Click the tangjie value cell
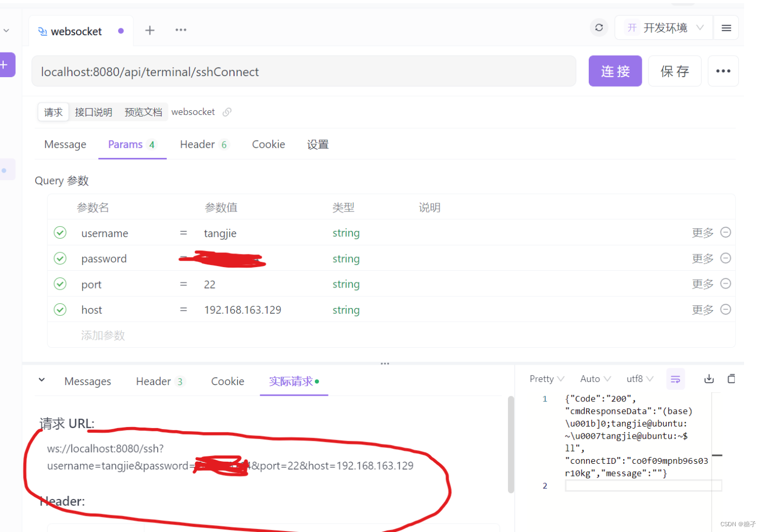Screen dimensions: 764x532 click(x=220, y=233)
